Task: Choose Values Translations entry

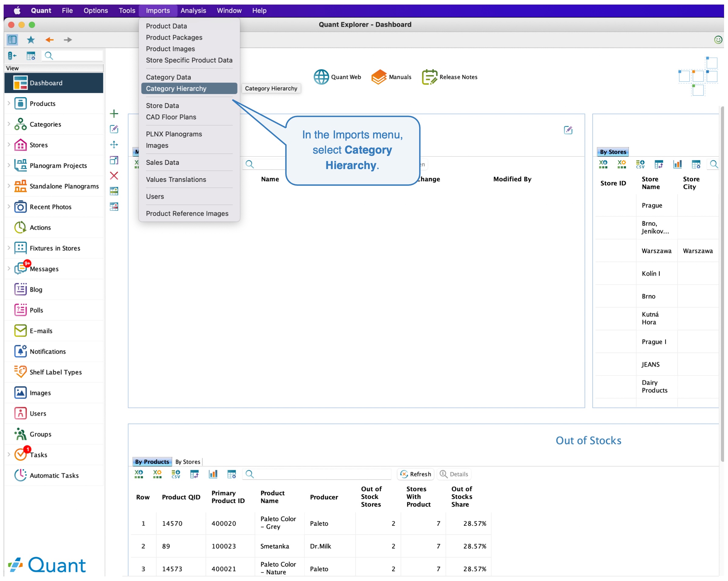Action: pyautogui.click(x=189, y=179)
